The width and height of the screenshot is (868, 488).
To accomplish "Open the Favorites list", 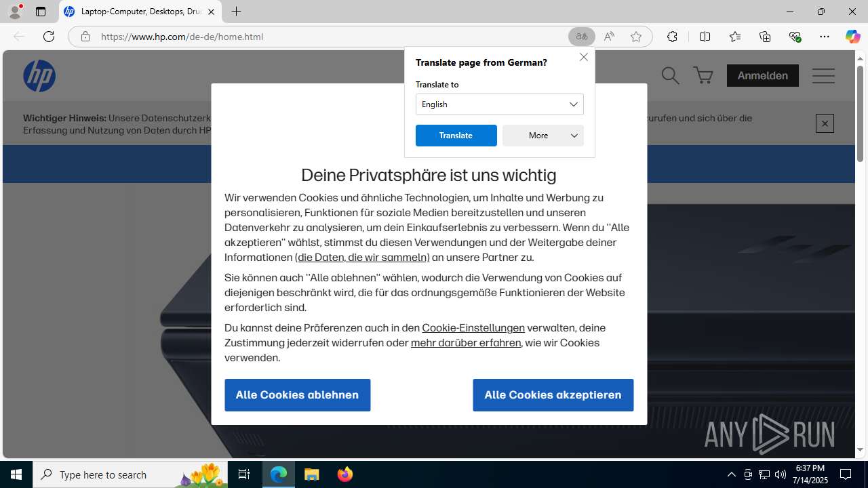I will [x=735, y=37].
